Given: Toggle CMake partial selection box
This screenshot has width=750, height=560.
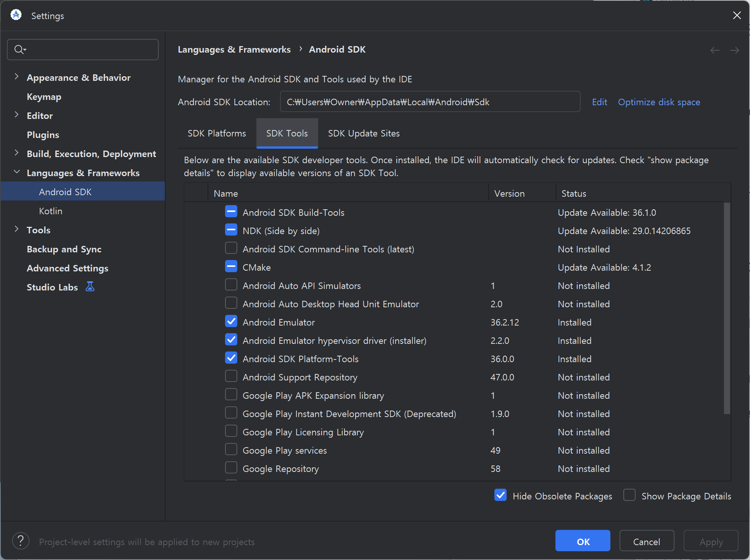Looking at the screenshot, I should tap(231, 266).
